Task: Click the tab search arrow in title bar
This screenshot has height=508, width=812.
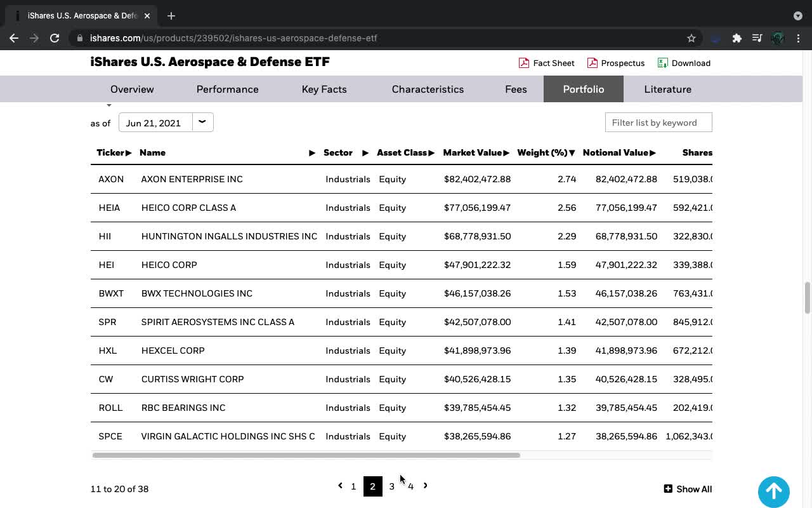Action: click(x=797, y=15)
